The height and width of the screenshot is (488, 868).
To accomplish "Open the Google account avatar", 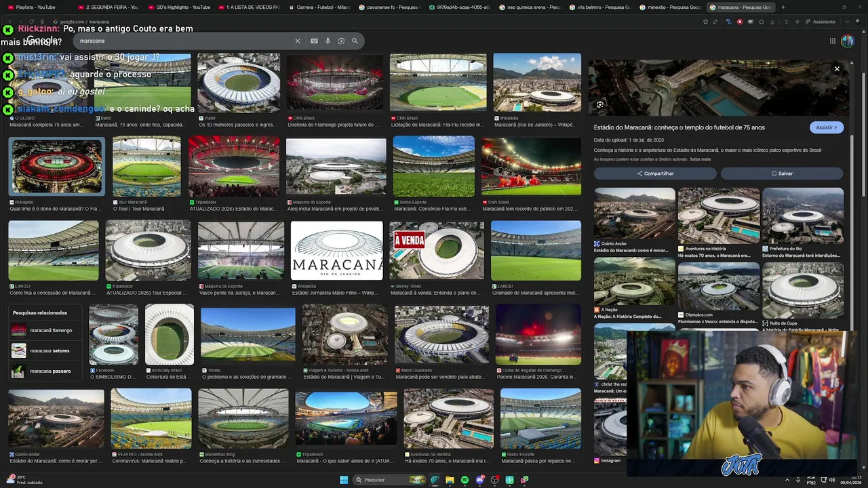I will point(848,41).
